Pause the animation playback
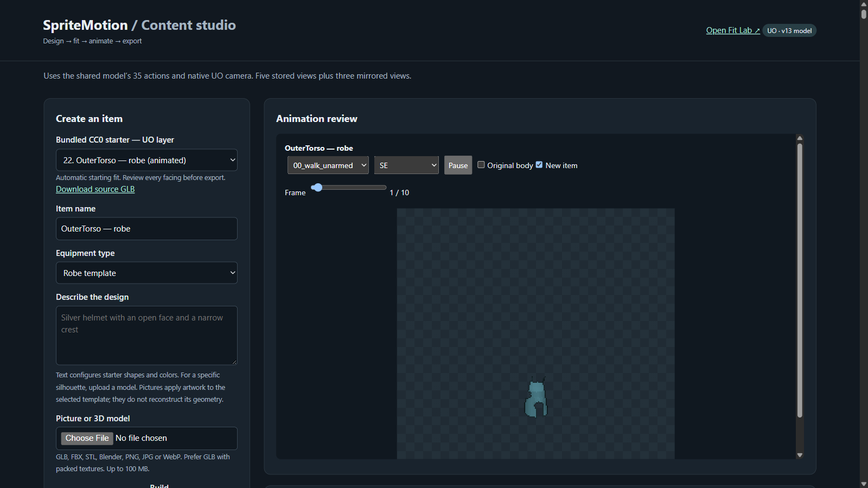Image resolution: width=868 pixels, height=488 pixels. [458, 165]
